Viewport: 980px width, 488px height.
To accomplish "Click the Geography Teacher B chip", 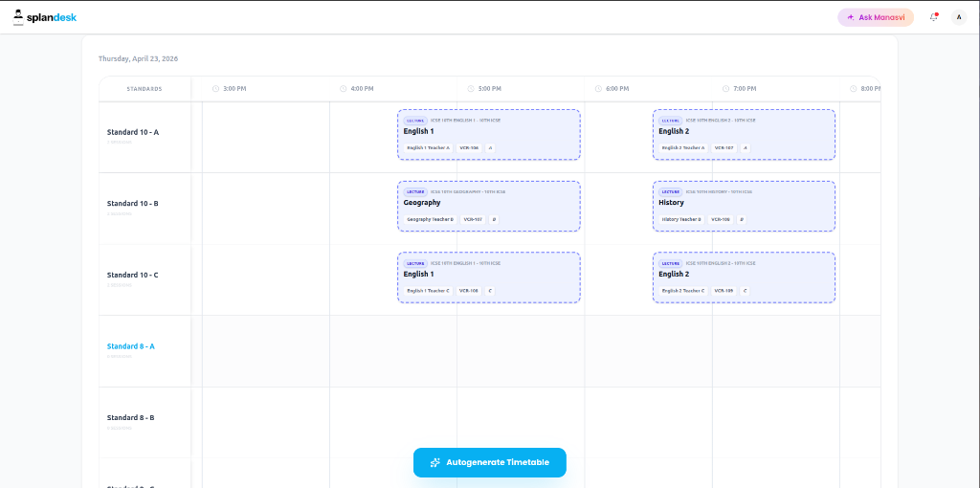I will click(x=430, y=220).
